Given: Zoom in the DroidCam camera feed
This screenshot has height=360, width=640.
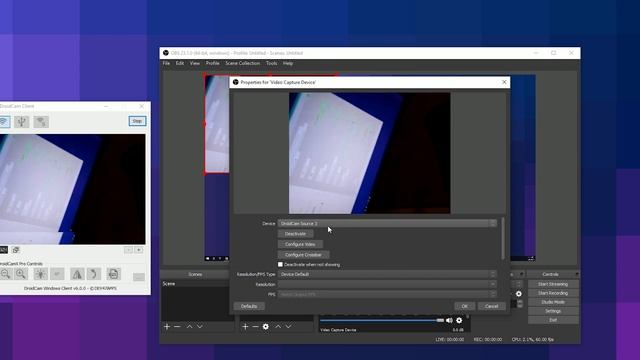Looking at the screenshot, I should [x=21, y=274].
